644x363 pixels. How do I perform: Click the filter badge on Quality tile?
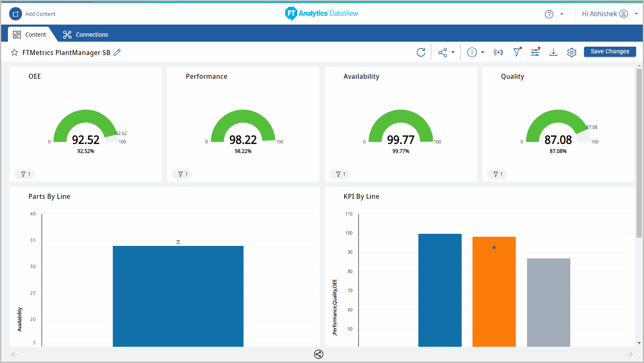point(497,174)
